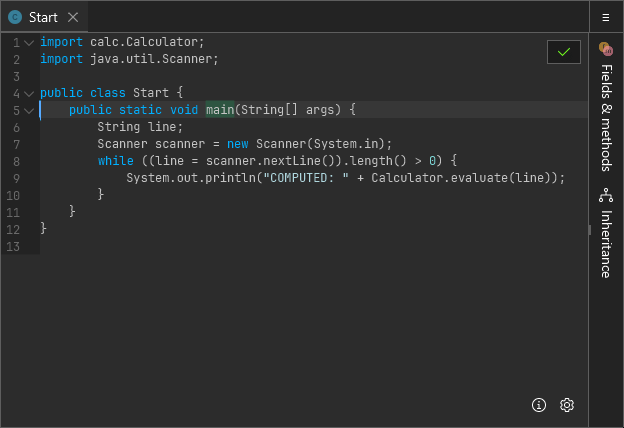
Task: Click 'scanner.nextLine()' on line 8
Action: click(x=270, y=161)
